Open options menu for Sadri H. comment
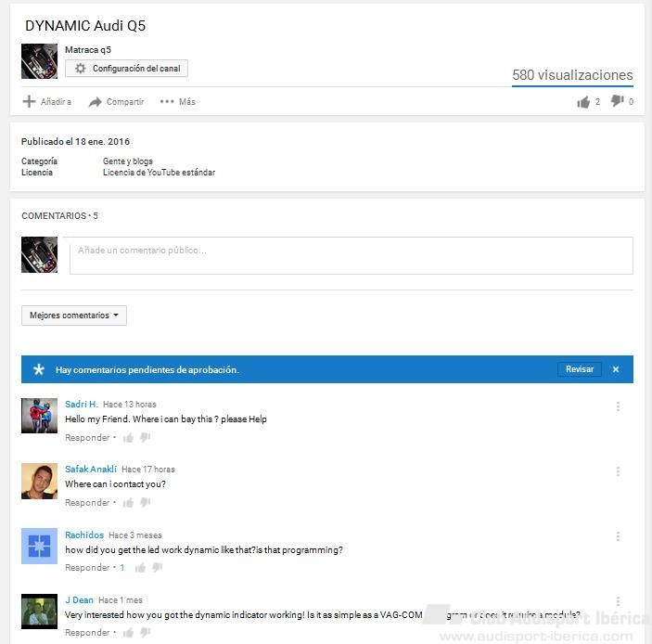The height and width of the screenshot is (644, 652). tap(618, 406)
